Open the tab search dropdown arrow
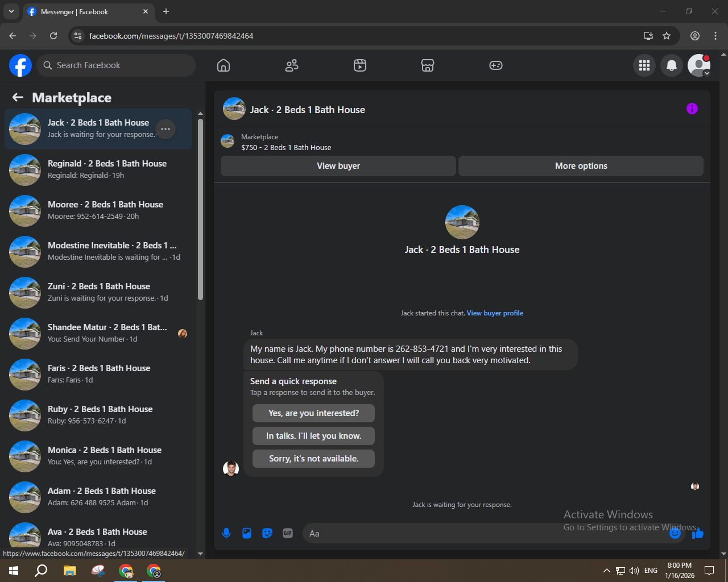 [11, 11]
